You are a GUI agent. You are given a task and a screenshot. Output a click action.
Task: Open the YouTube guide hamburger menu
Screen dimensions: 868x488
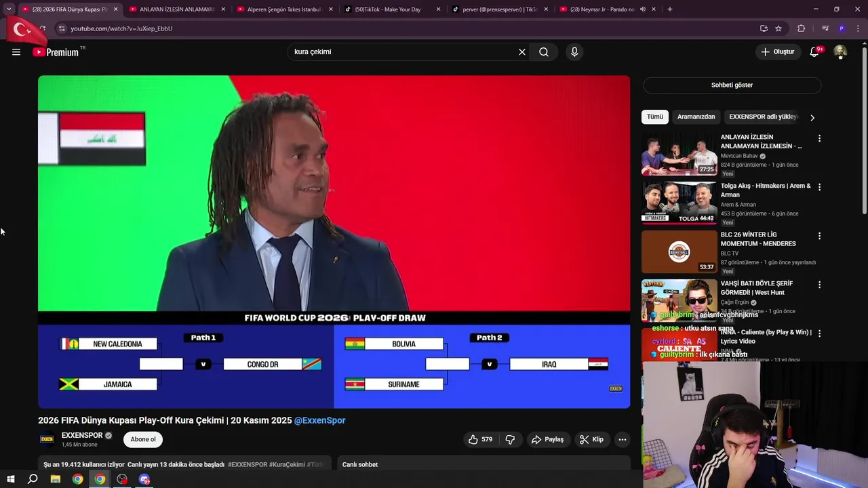click(16, 52)
